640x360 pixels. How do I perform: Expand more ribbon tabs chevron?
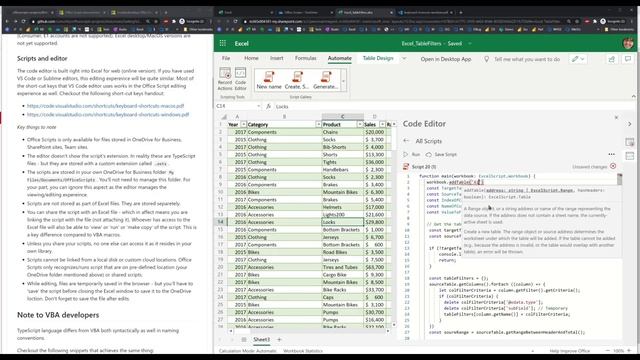(x=404, y=59)
